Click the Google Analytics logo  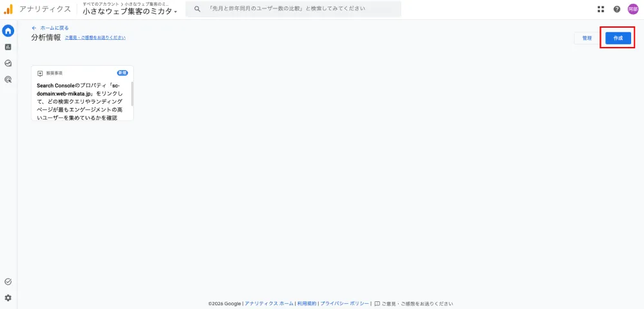point(8,9)
